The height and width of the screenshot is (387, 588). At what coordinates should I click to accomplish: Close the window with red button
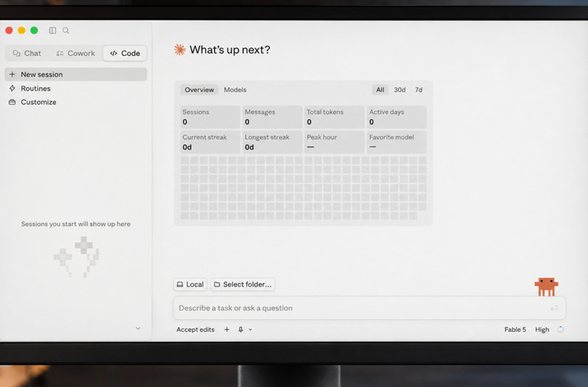click(9, 30)
